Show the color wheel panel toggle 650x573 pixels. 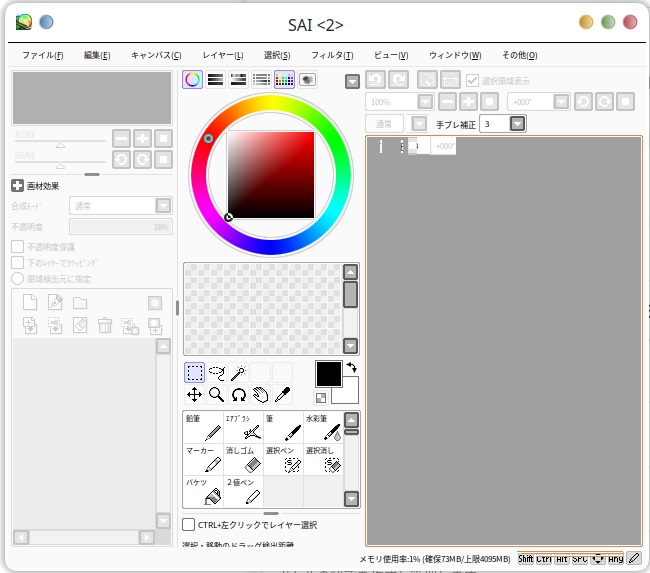(193, 80)
